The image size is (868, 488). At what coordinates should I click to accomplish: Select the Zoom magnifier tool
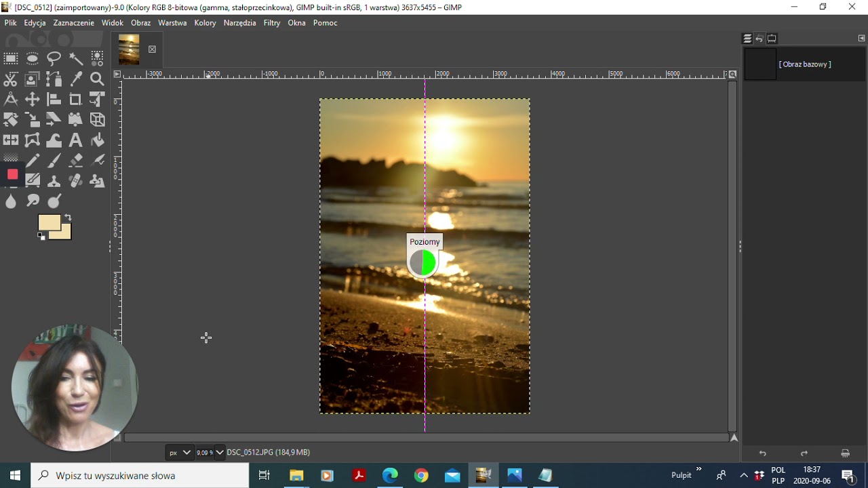(98, 79)
